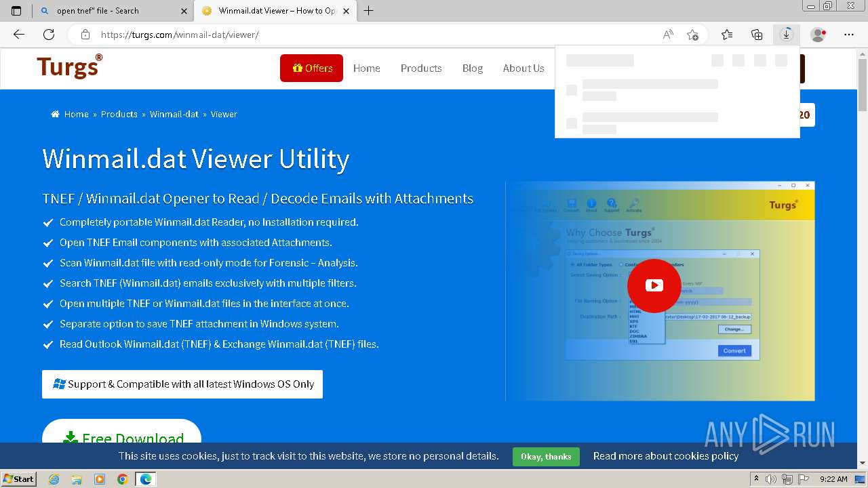Open the Home navigation menu item

pyautogui.click(x=366, y=68)
